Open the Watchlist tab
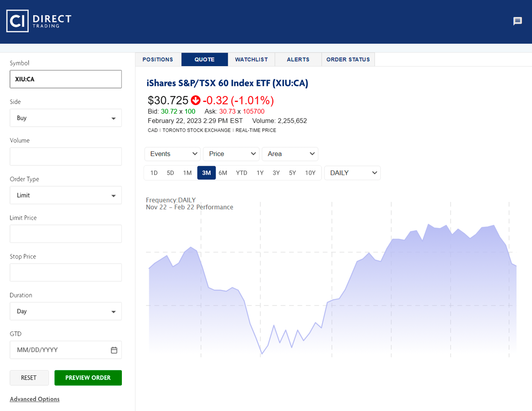Screen dimensions: 532x411 (x=251, y=60)
